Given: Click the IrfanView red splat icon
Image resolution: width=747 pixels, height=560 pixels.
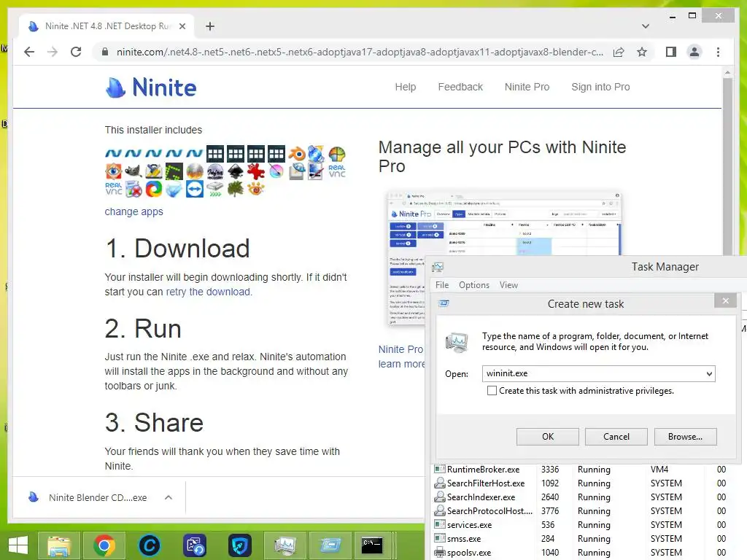Looking at the screenshot, I should pos(256,171).
